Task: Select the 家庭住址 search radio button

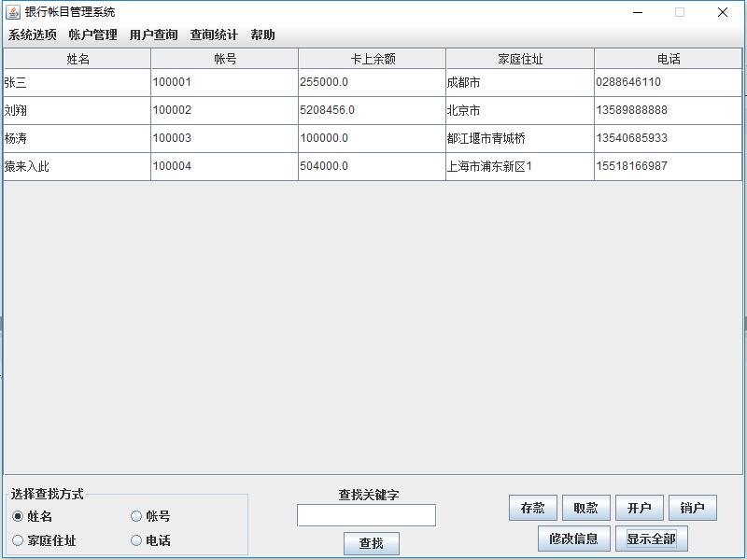Action: [17, 539]
